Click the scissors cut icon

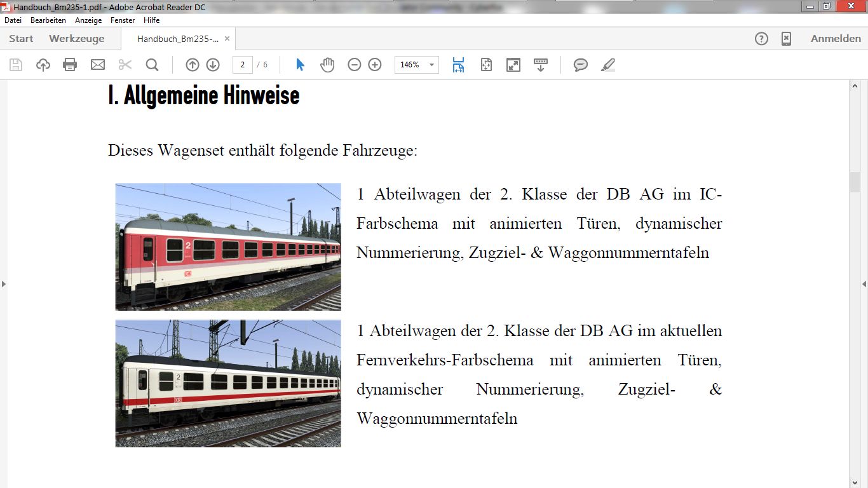pyautogui.click(x=125, y=65)
